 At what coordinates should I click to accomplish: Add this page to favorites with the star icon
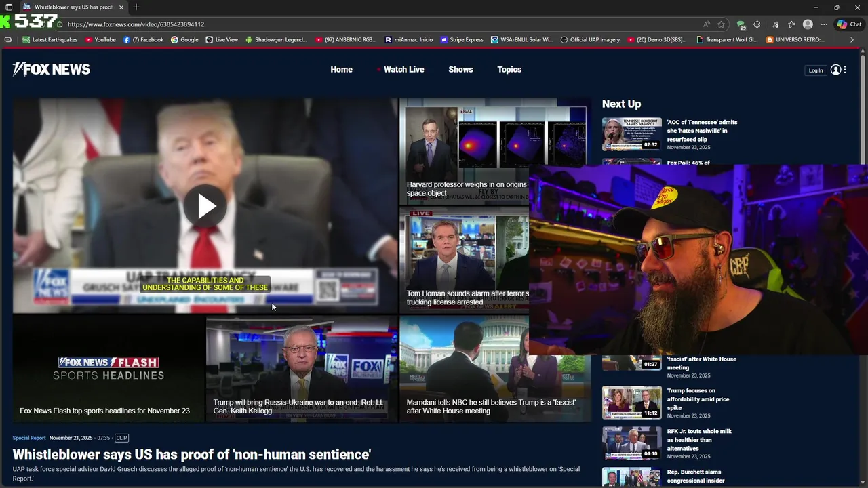coord(721,24)
